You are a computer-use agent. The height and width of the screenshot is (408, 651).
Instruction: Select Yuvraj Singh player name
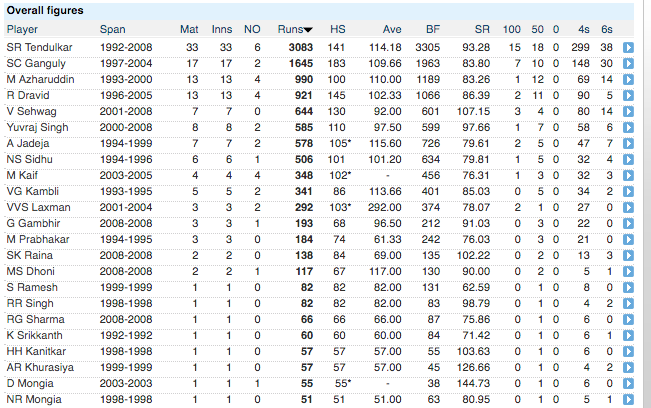coord(37,127)
